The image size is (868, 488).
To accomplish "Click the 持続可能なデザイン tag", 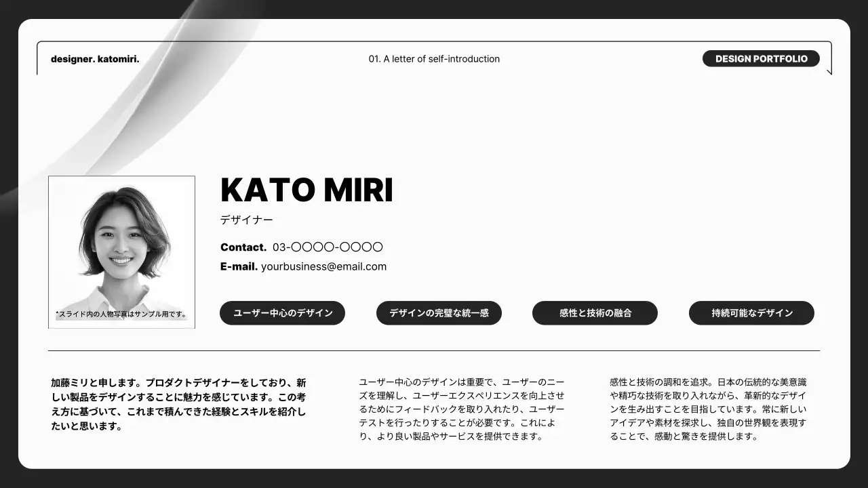I will click(x=751, y=312).
